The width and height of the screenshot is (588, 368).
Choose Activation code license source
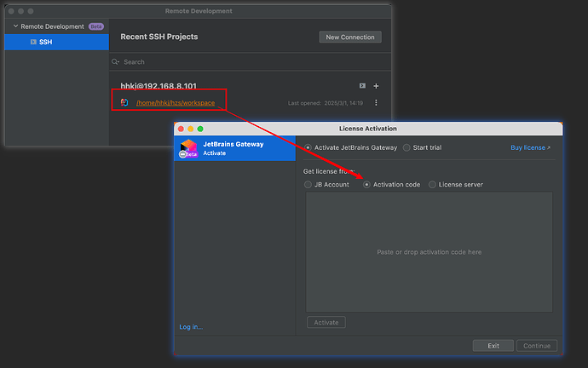366,184
